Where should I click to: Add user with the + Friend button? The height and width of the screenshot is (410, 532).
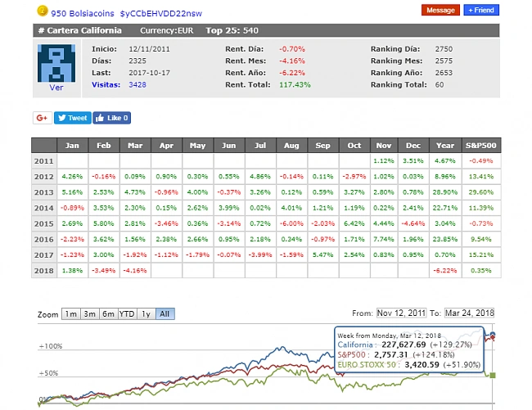click(x=480, y=11)
